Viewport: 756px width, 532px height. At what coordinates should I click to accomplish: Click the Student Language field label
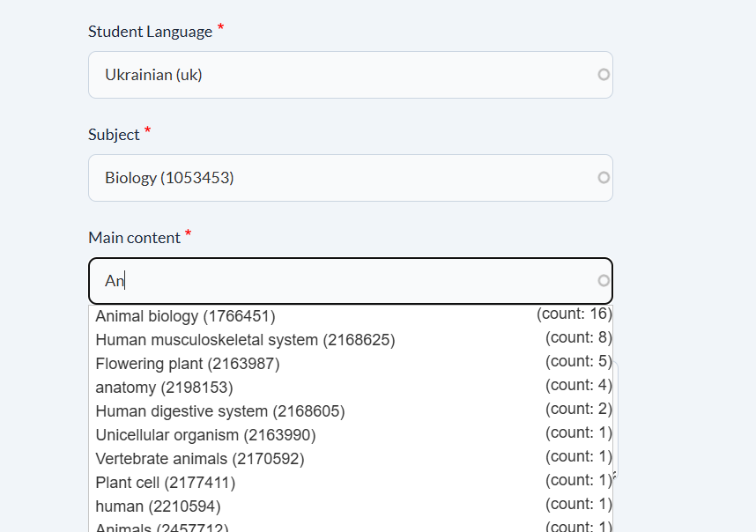[150, 32]
